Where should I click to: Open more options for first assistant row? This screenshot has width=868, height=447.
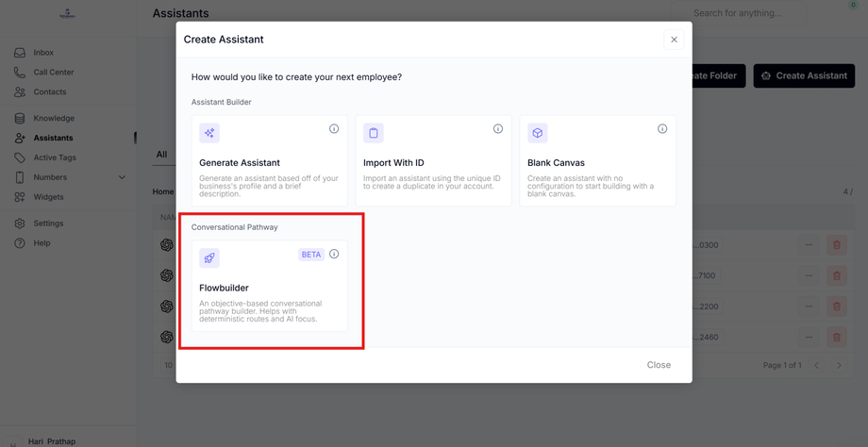click(x=809, y=245)
